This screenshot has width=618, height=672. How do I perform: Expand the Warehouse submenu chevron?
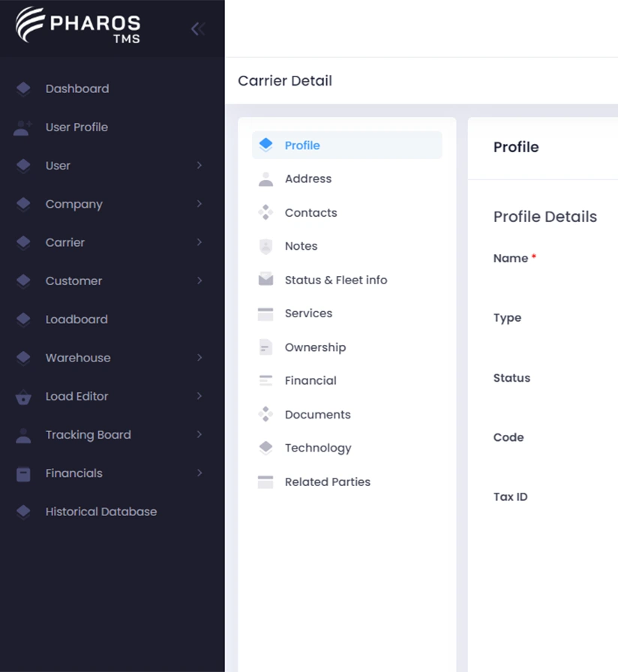(x=199, y=358)
